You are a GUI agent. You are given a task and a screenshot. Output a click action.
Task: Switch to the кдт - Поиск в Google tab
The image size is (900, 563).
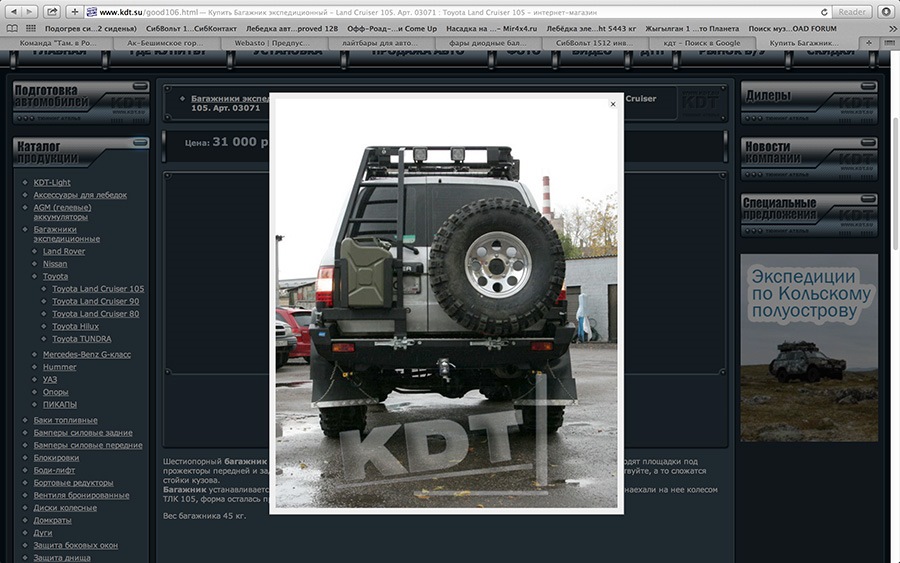click(x=701, y=43)
